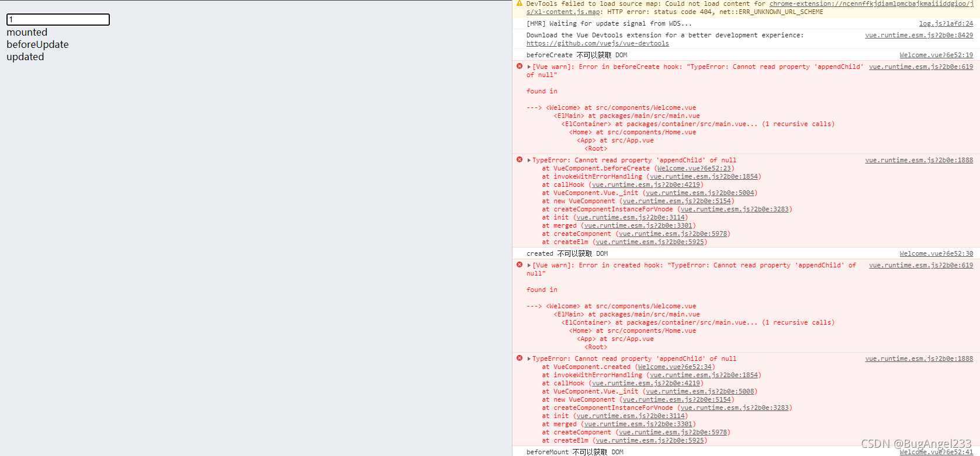Open Welcome.vue?6e52:19 source link
This screenshot has height=456, width=980.
(x=936, y=55)
